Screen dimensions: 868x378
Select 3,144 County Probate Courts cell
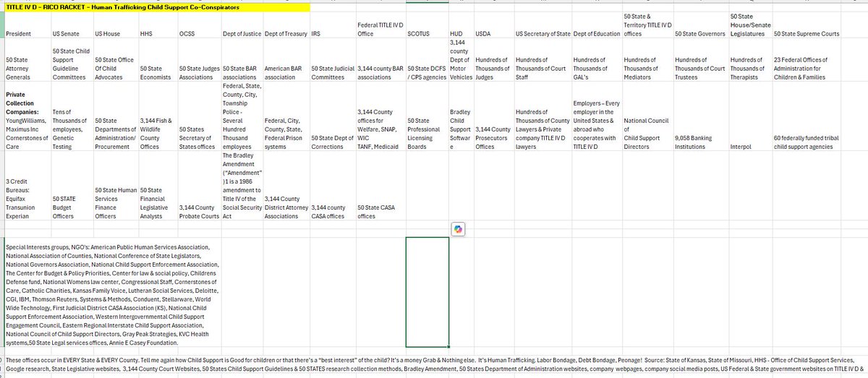pos(198,186)
